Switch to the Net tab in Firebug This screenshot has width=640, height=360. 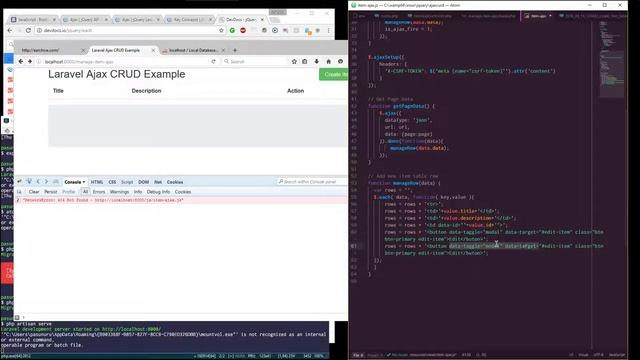point(158,182)
